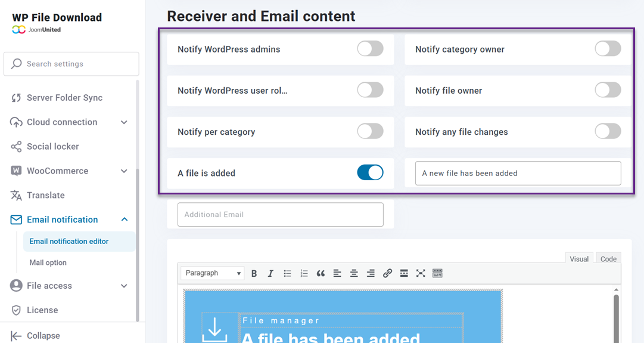Open the WooCommerce settings label
Viewport: 644px width, 343px height.
tap(58, 171)
